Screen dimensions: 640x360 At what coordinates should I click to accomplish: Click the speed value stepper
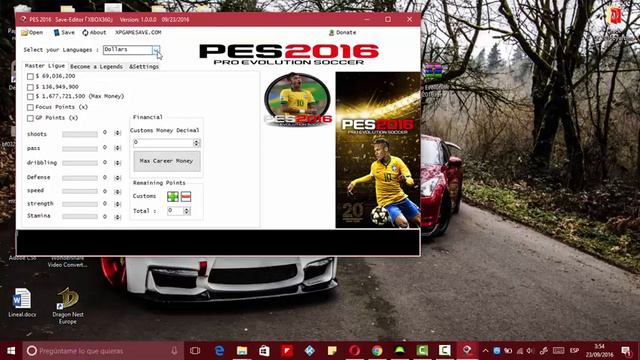[118, 191]
